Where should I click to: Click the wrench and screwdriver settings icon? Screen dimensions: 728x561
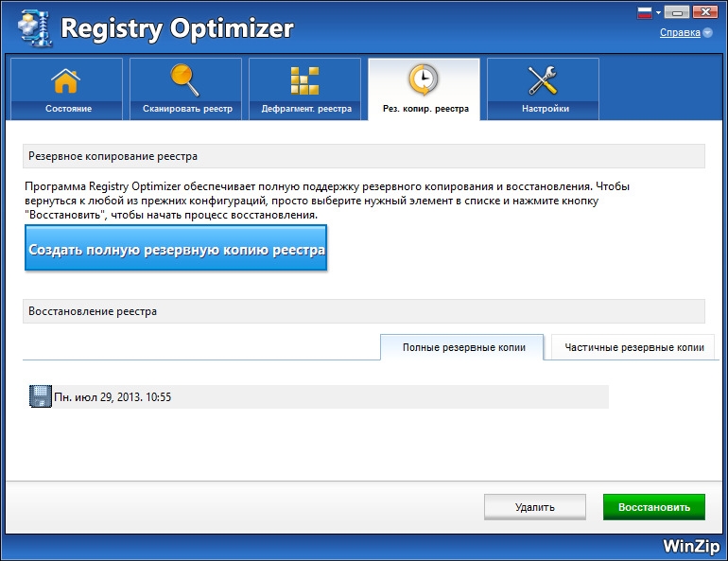tap(543, 80)
